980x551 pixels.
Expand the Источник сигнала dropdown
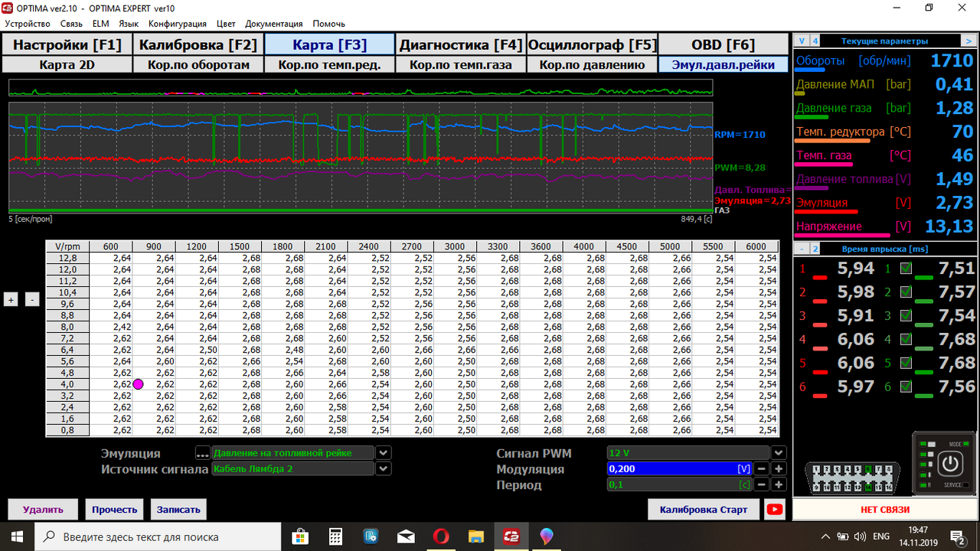(384, 469)
